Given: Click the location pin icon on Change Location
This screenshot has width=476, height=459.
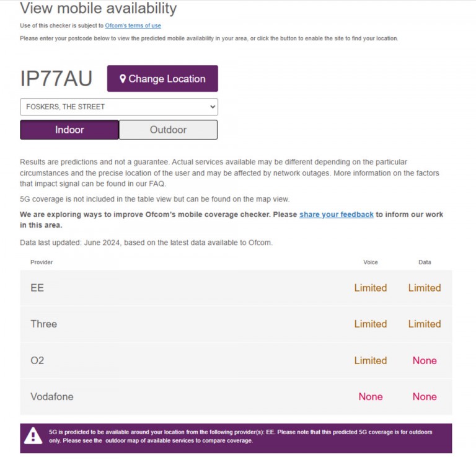Looking at the screenshot, I should pyautogui.click(x=123, y=79).
